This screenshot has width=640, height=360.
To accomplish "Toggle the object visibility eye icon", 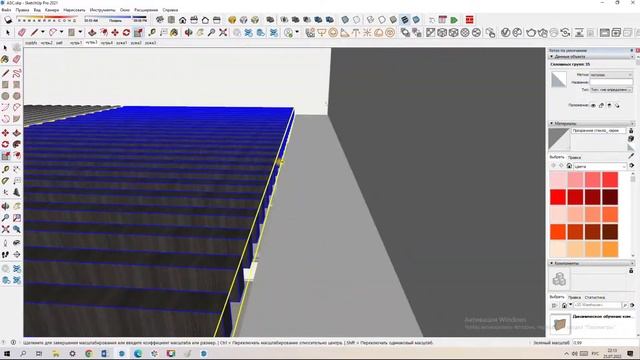I will click(x=593, y=105).
